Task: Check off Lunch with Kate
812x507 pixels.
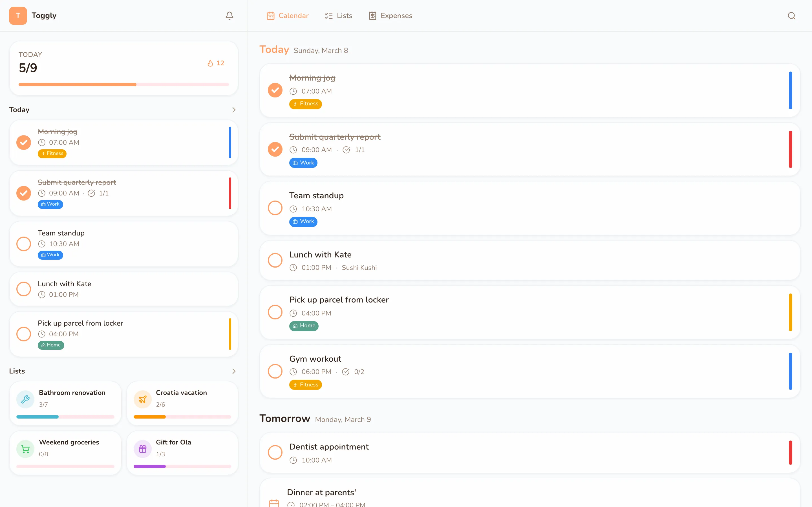Action: point(275,260)
